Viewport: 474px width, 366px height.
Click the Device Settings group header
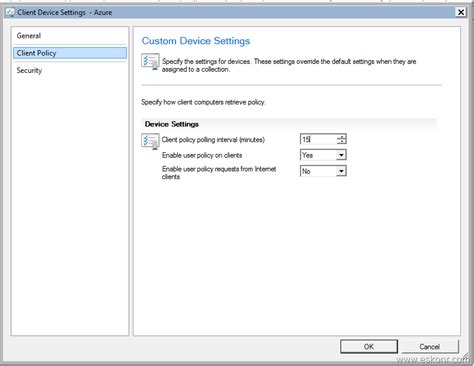289,124
